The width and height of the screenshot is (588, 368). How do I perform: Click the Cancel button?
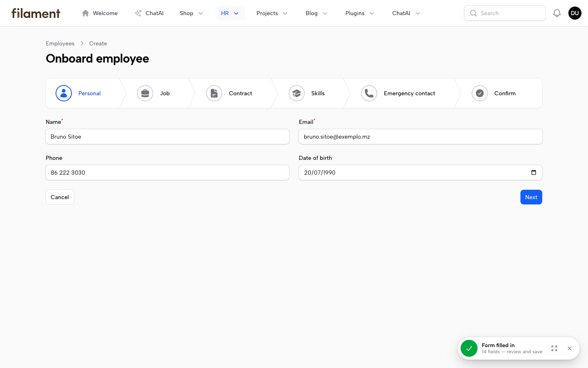coord(60,197)
